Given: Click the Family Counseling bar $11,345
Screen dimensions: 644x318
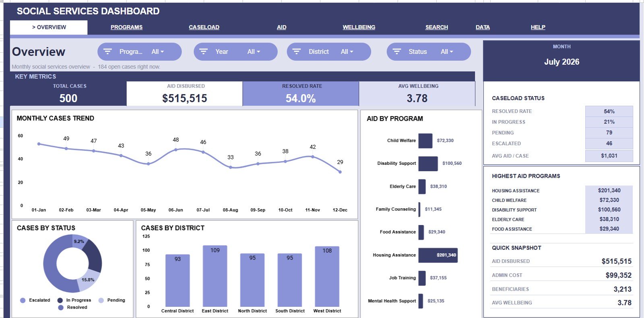Looking at the screenshot, I should pos(419,209).
